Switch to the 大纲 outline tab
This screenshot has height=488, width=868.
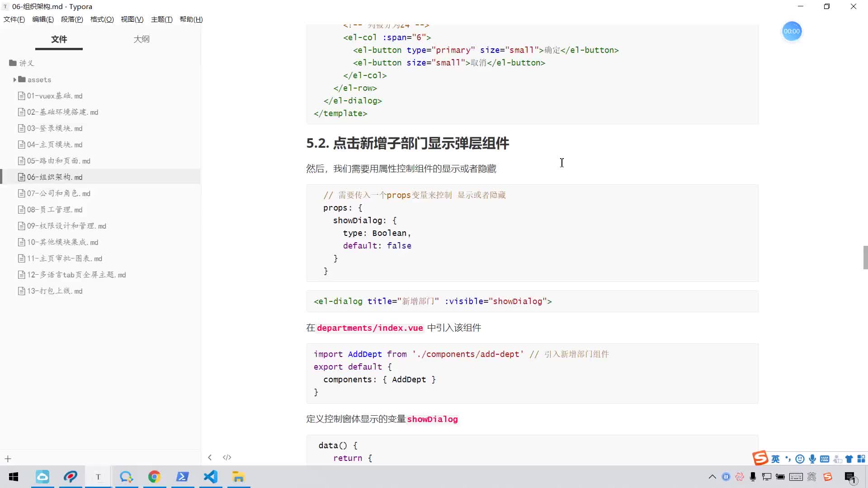click(142, 39)
